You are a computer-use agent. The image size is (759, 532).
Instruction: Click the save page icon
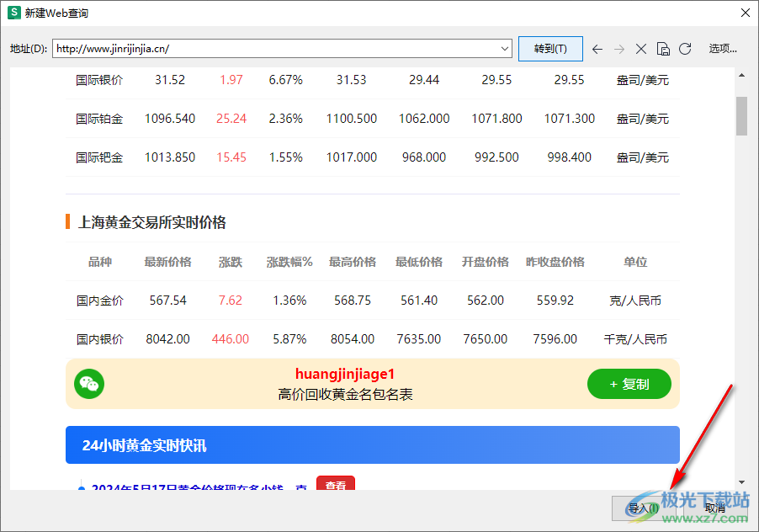663,49
